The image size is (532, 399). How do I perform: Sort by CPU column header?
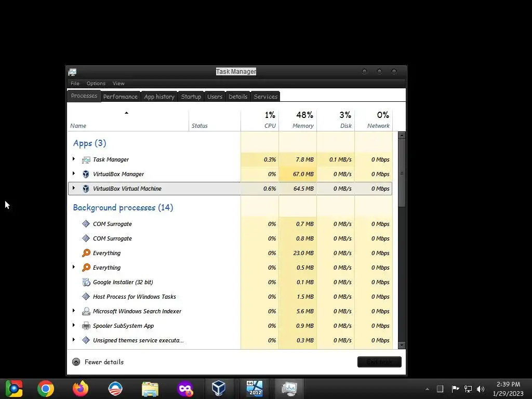(260, 121)
